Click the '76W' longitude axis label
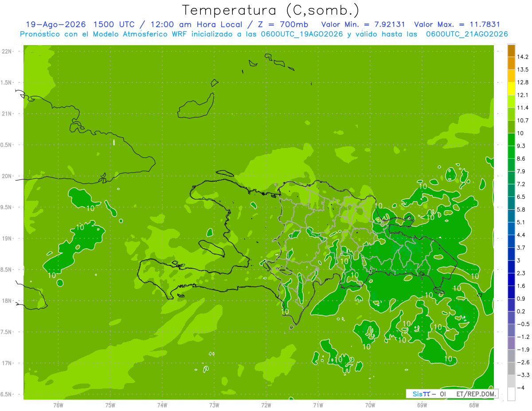Viewport: 532px width, 411px height. click(58, 405)
